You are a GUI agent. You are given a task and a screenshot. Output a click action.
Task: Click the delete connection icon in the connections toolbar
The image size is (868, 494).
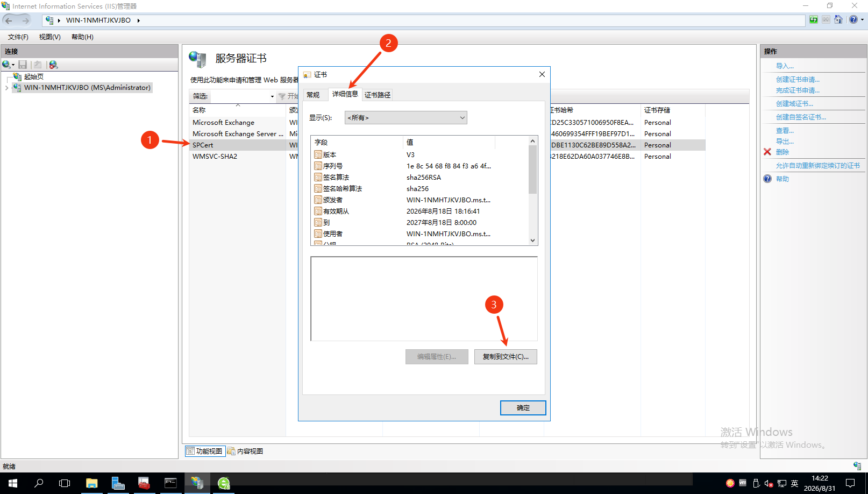pyautogui.click(x=53, y=65)
